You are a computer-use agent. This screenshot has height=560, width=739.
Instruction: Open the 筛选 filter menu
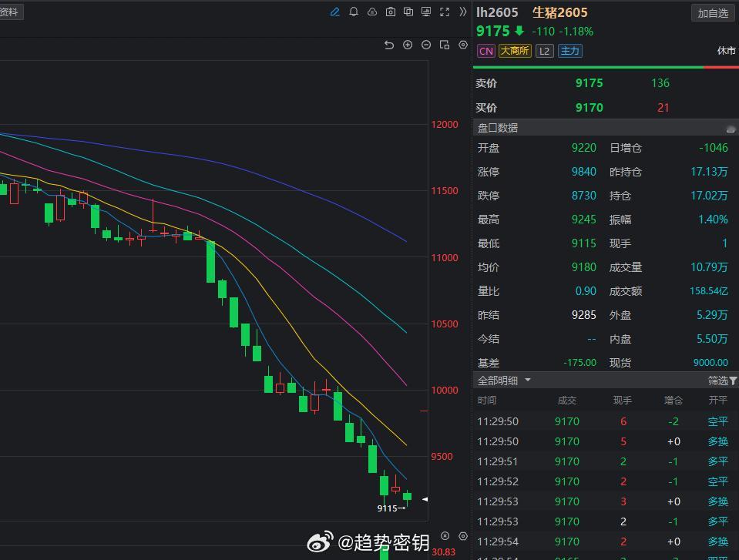(722, 381)
